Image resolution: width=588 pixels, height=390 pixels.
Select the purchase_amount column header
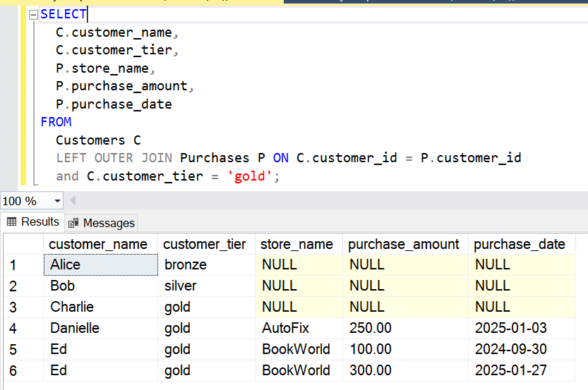pyautogui.click(x=404, y=244)
